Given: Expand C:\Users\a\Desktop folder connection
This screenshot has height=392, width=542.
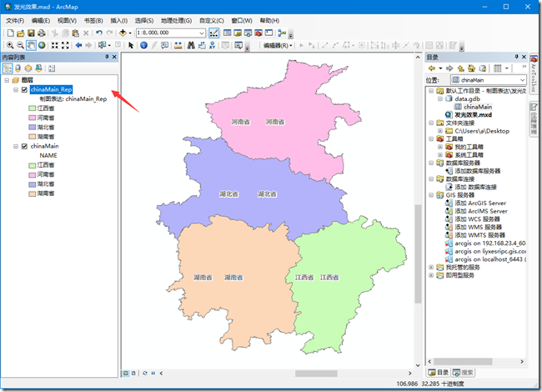Looking at the screenshot, I should [x=440, y=131].
